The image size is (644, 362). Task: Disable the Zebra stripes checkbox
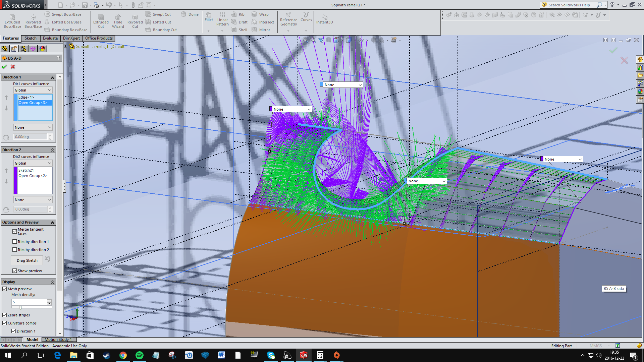click(5, 315)
